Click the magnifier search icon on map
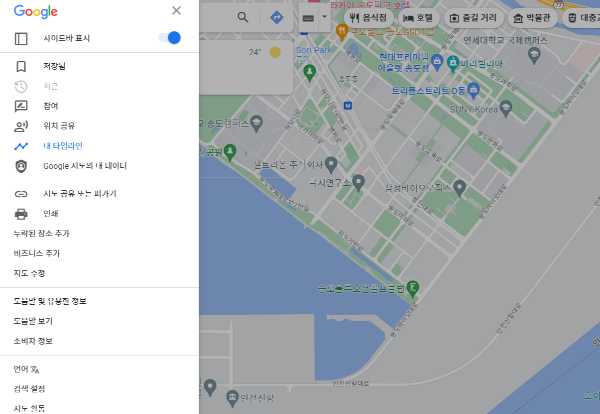600x414 pixels. click(x=243, y=17)
